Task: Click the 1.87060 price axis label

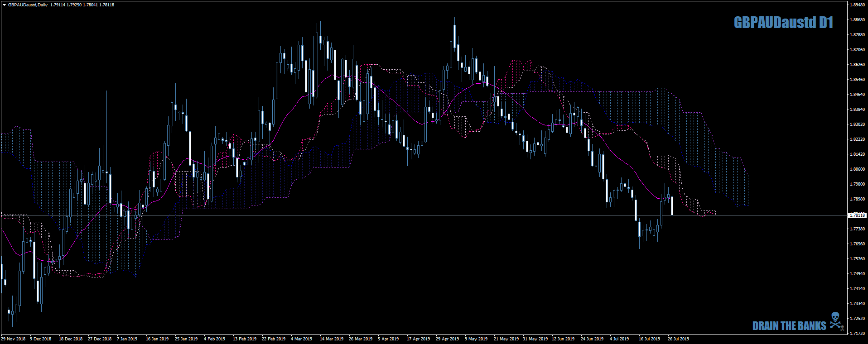Action: tap(857, 50)
